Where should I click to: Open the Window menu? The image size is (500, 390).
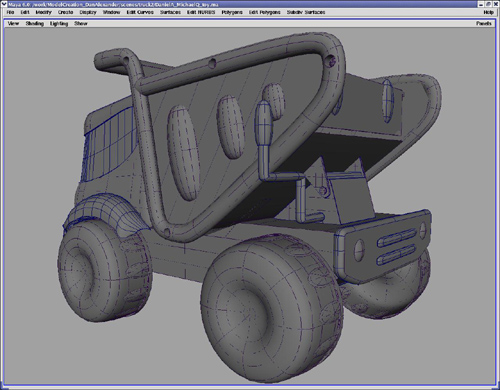click(111, 12)
